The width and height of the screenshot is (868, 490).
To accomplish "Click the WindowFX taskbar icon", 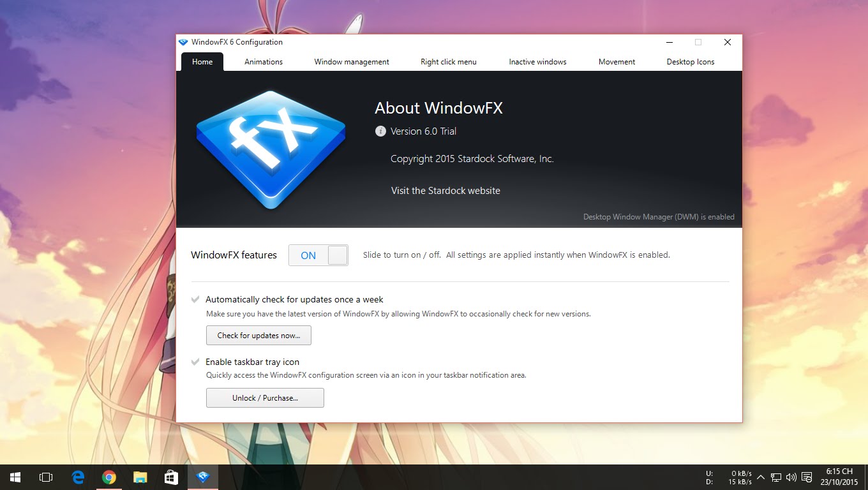I will pyautogui.click(x=203, y=477).
